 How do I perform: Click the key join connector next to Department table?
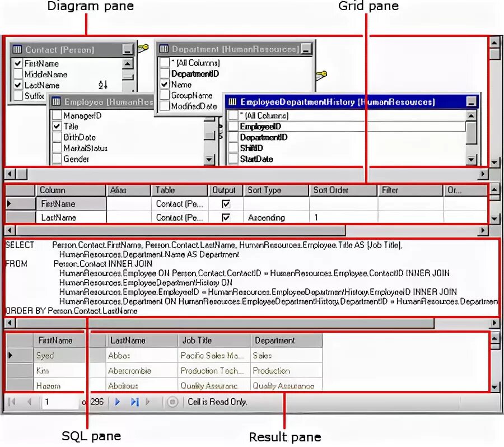tap(321, 75)
